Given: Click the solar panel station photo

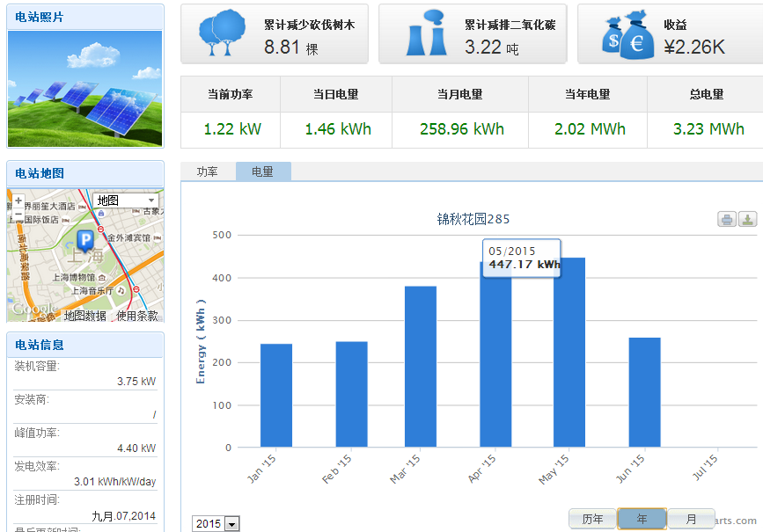Looking at the screenshot, I should [85, 88].
